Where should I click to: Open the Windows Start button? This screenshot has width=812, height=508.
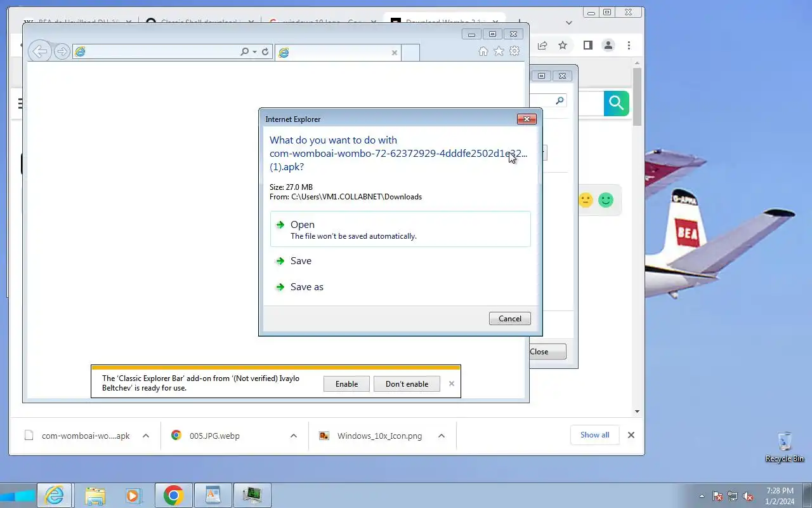coord(17,495)
